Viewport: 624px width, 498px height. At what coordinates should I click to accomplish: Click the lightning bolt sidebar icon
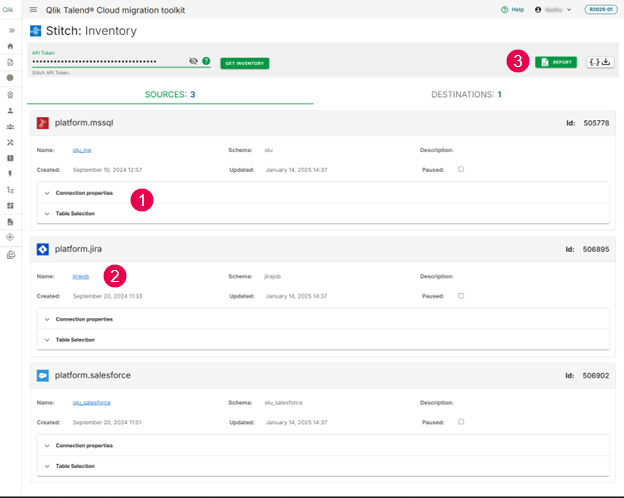pyautogui.click(x=10, y=174)
